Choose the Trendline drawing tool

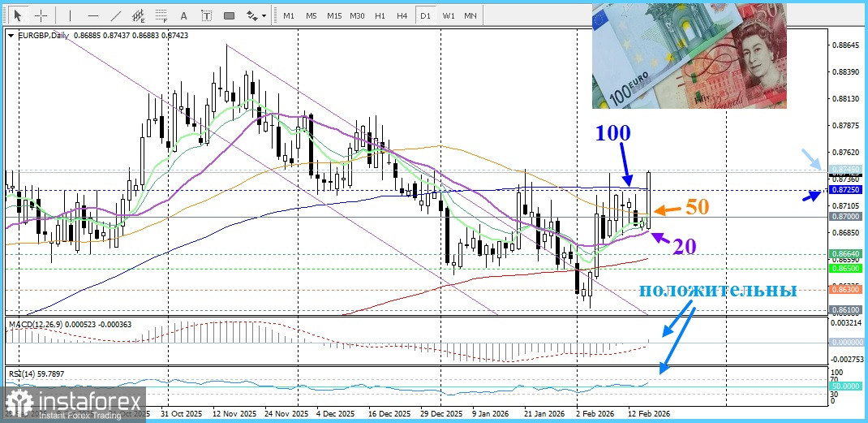coord(116,15)
